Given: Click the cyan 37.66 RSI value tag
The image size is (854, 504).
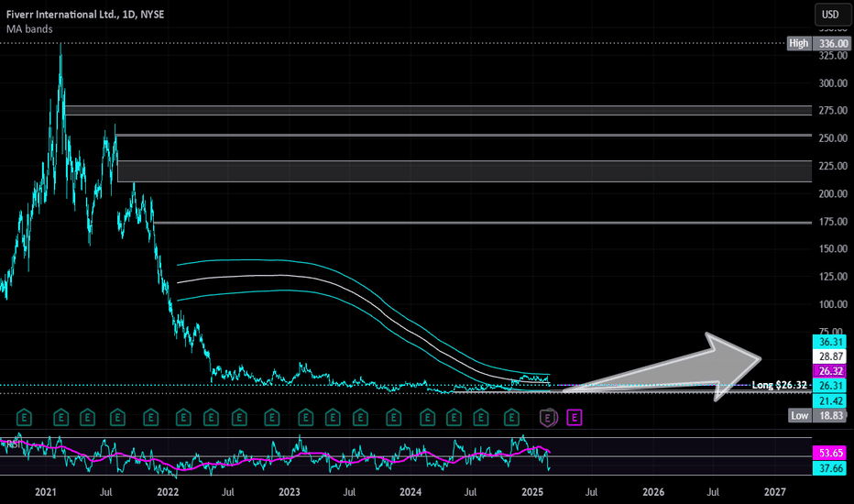Looking at the screenshot, I should pyautogui.click(x=827, y=469).
